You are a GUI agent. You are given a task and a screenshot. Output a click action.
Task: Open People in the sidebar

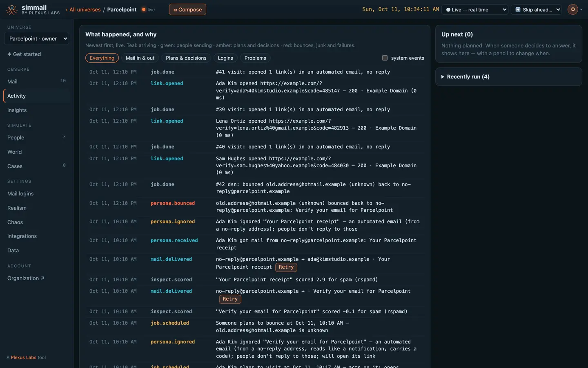point(36,137)
